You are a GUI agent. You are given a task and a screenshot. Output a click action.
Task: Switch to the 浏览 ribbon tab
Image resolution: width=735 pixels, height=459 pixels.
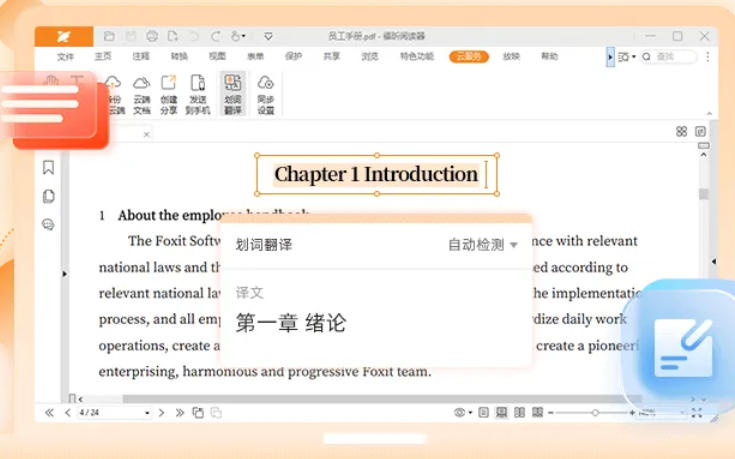click(370, 56)
